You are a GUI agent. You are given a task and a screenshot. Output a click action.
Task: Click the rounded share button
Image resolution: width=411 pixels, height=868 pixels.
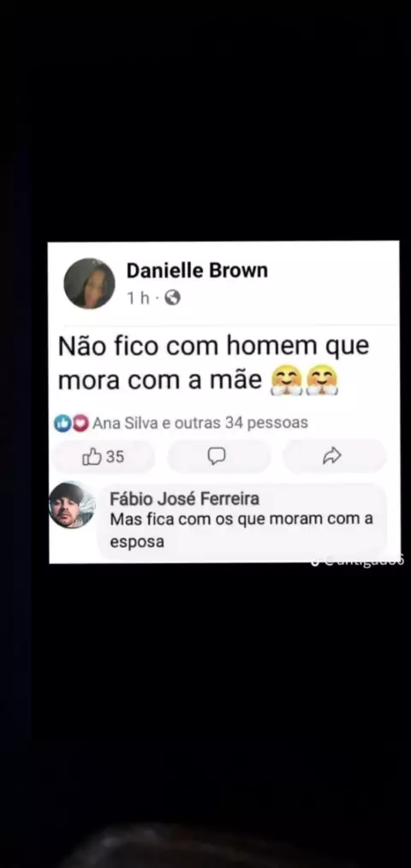[335, 457]
